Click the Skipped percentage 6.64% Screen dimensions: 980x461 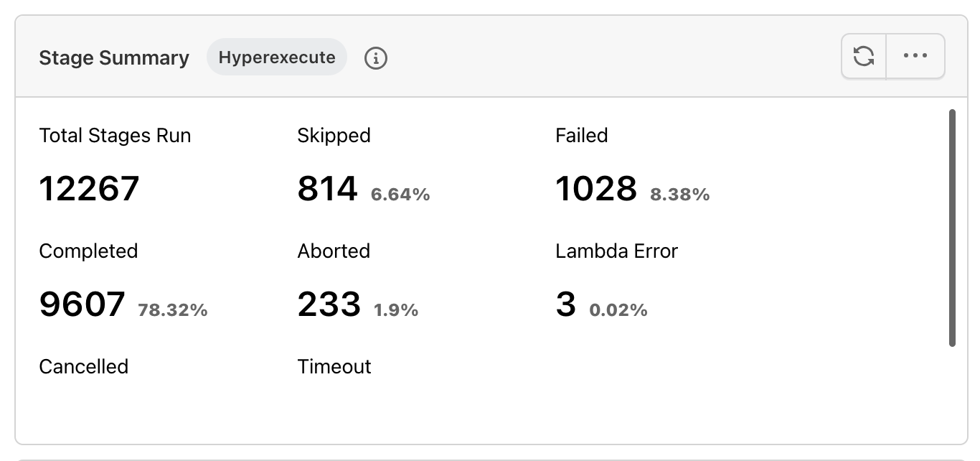click(x=400, y=195)
